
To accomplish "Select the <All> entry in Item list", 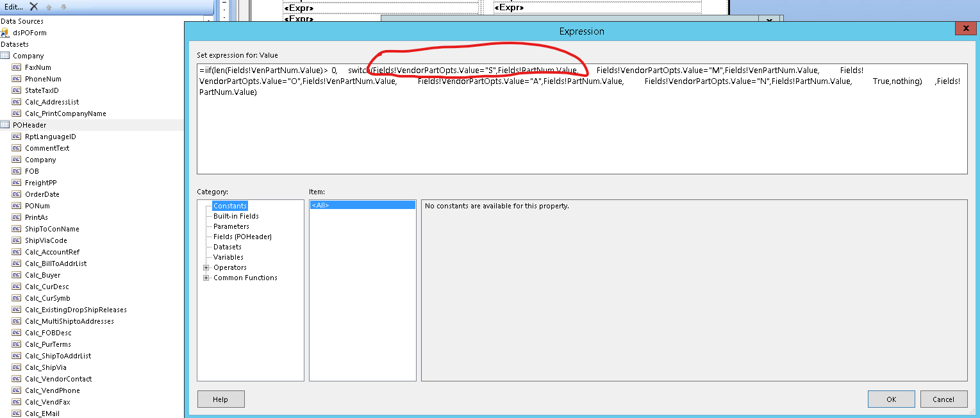I will coord(363,205).
